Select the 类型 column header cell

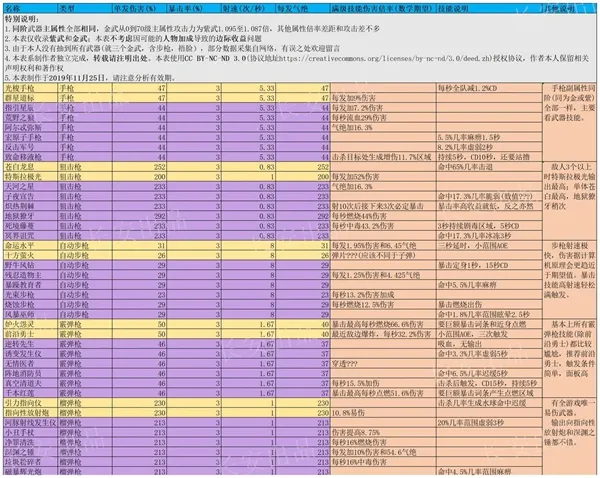[85, 8]
